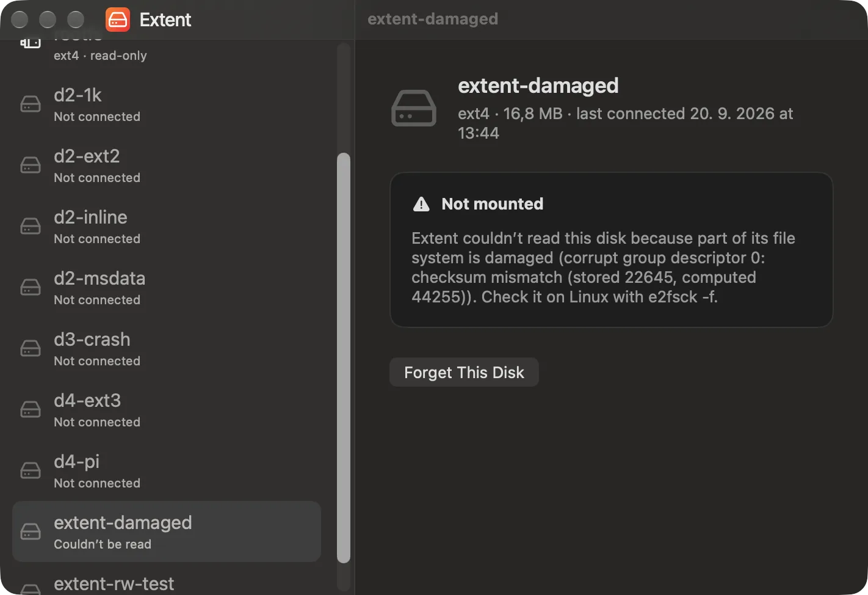
Task: Select d2-inline in the sidebar
Action: click(x=167, y=226)
